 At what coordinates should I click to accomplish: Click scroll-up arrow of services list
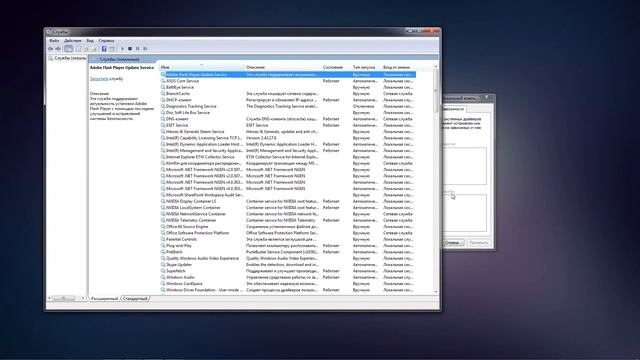[436, 67]
